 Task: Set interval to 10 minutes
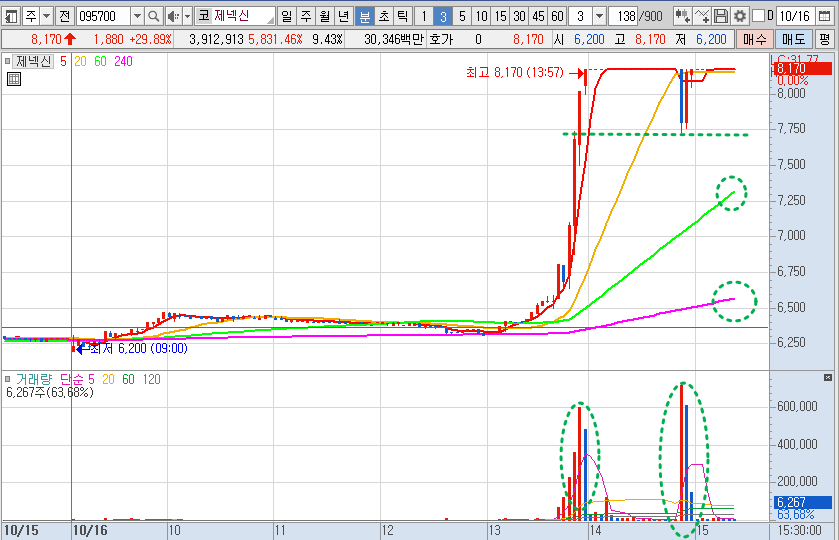pos(482,16)
